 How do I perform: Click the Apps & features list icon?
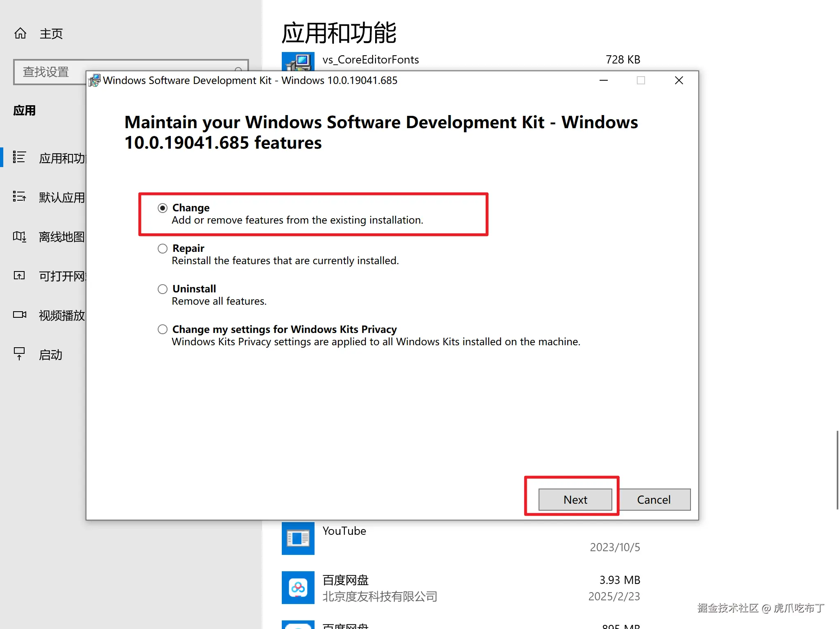pos(19,157)
